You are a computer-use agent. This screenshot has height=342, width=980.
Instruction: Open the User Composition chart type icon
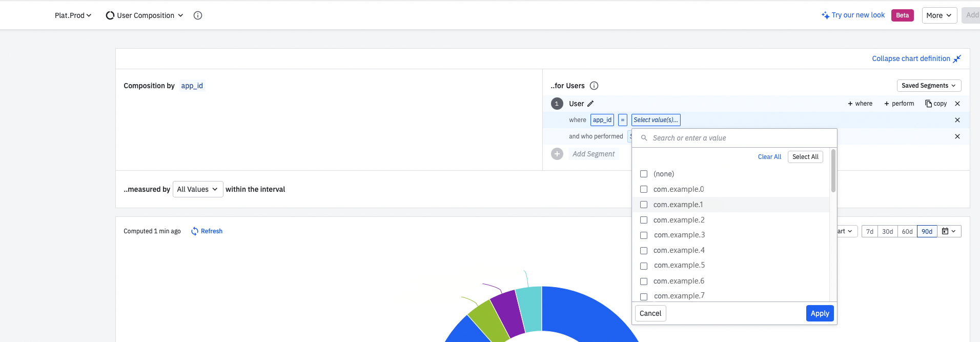(110, 15)
